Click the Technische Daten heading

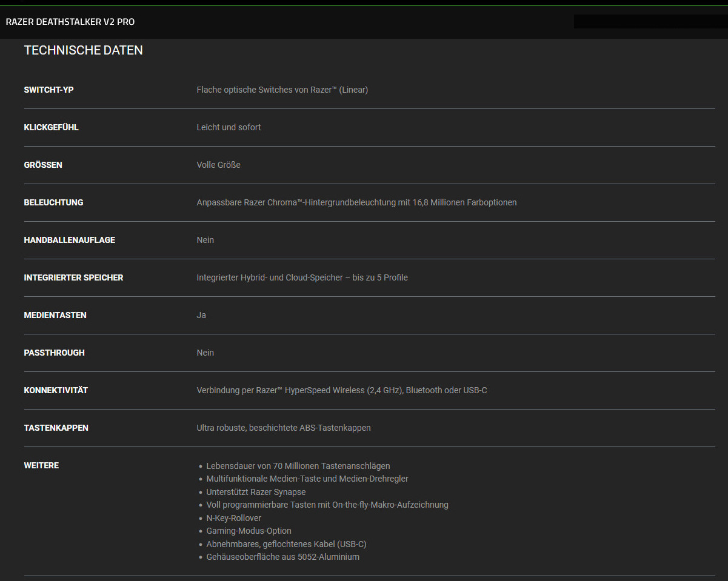83,50
